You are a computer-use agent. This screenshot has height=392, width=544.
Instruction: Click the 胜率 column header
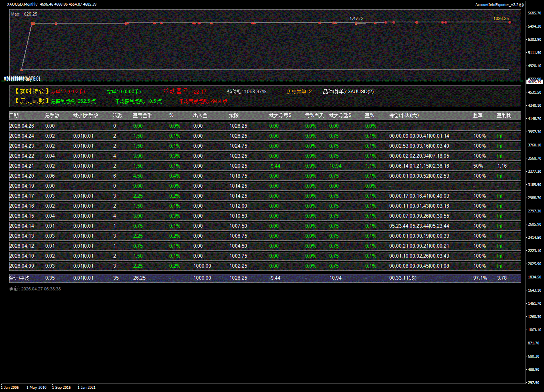(478, 116)
